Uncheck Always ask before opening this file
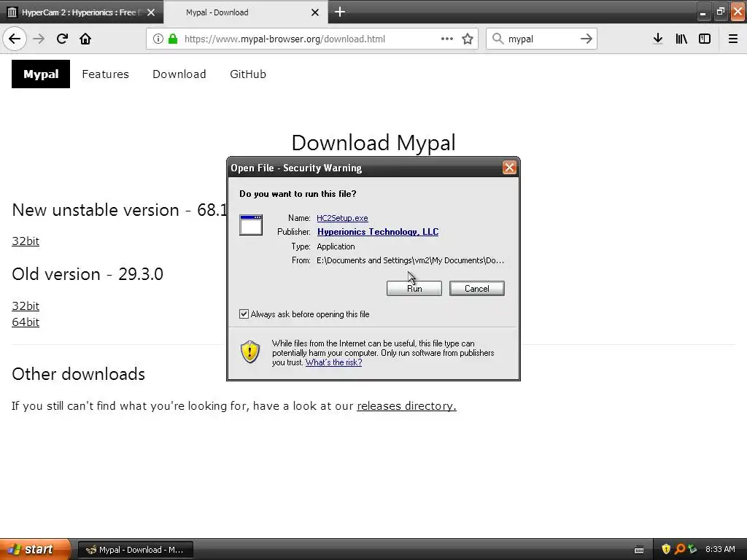This screenshot has height=560, width=747. coord(244,314)
